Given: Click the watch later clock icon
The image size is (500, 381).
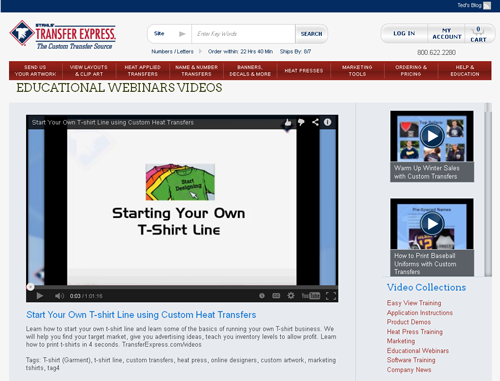Looking at the screenshot, I should (262, 296).
